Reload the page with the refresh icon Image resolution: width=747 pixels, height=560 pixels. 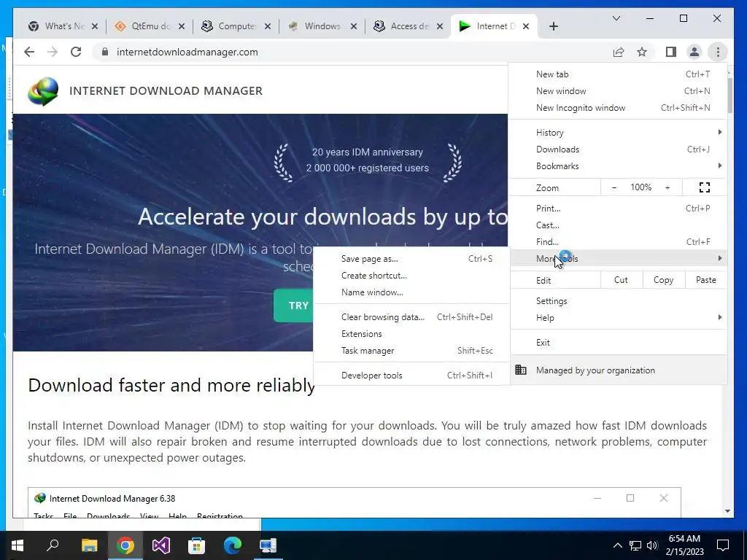click(x=76, y=52)
